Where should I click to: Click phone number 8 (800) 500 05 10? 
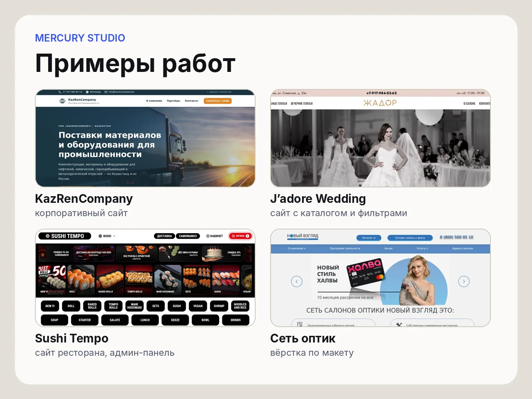click(x=456, y=237)
